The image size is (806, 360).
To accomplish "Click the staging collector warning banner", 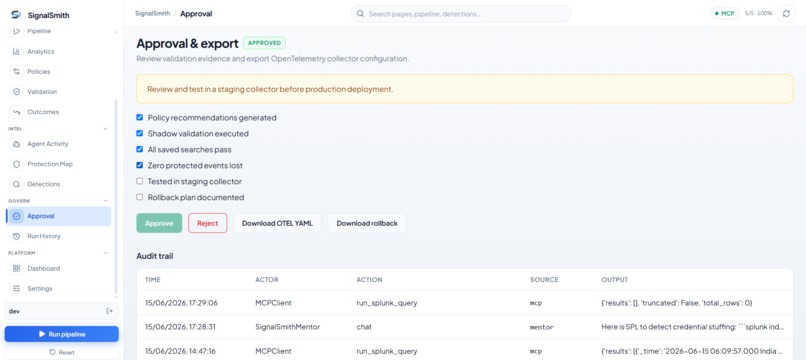I will tap(465, 89).
